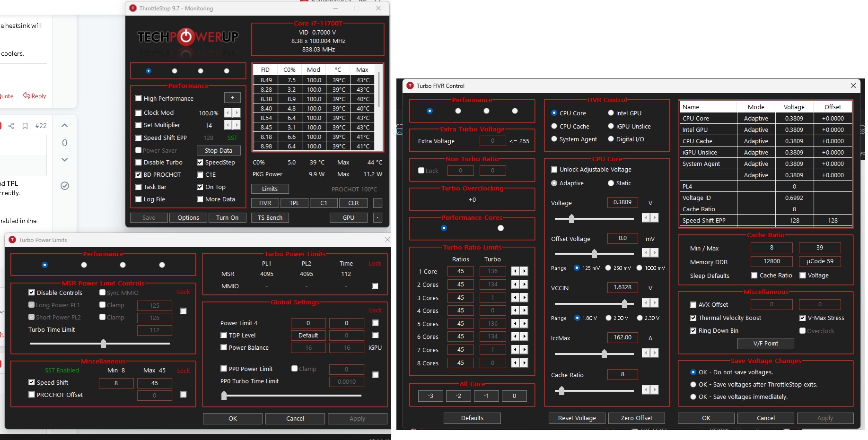Image resolution: width=868 pixels, height=440 pixels.
Task: Choose the 250 mV offset range
Action: 608,267
